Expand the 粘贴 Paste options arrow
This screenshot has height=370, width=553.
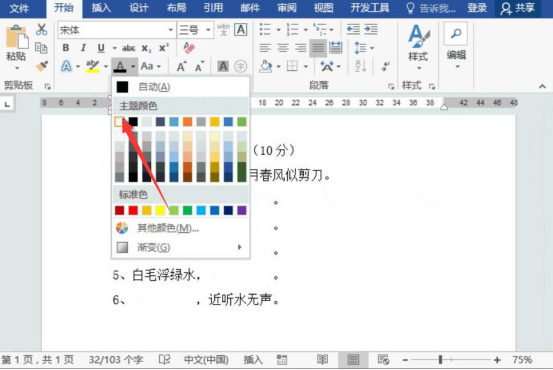(17, 68)
